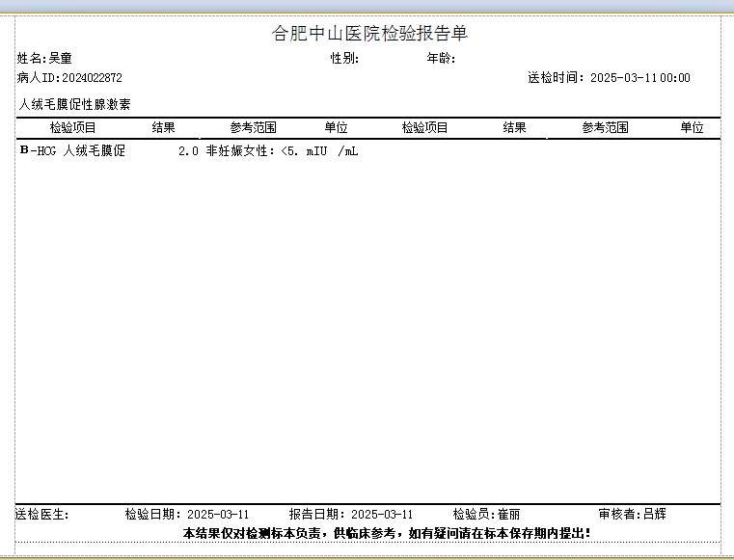Select the patient name 姓名:吴童
734x560 pixels.
(x=44, y=58)
